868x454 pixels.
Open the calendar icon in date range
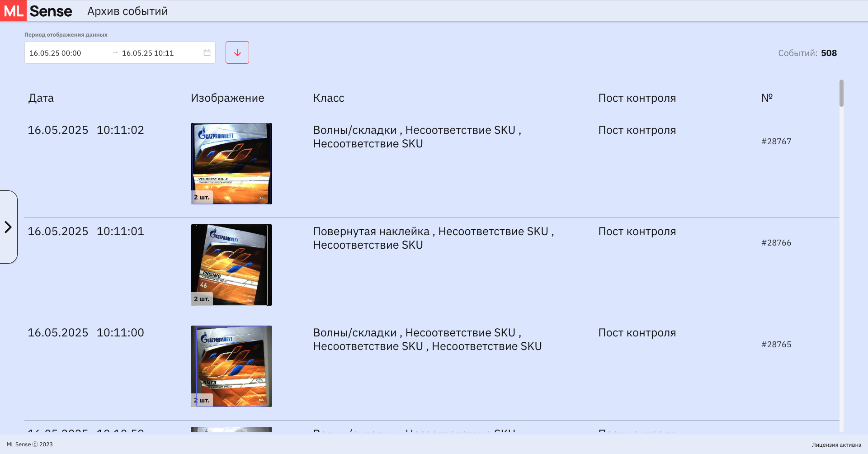207,52
